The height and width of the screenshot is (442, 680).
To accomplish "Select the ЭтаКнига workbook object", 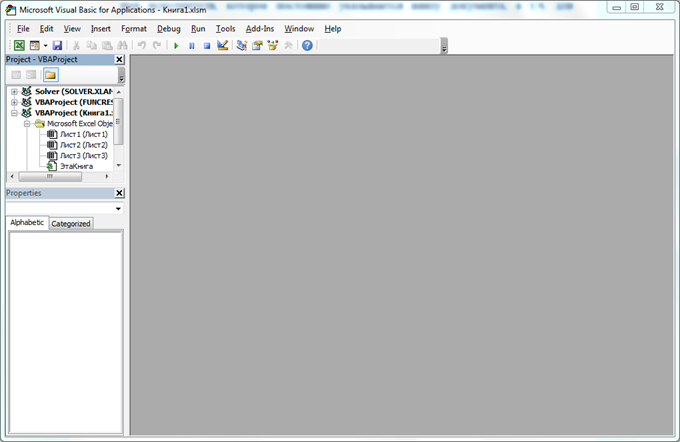I will coord(76,166).
